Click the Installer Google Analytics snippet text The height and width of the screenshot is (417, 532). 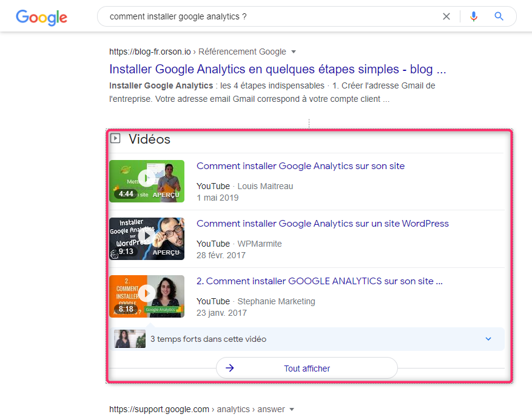point(272,92)
